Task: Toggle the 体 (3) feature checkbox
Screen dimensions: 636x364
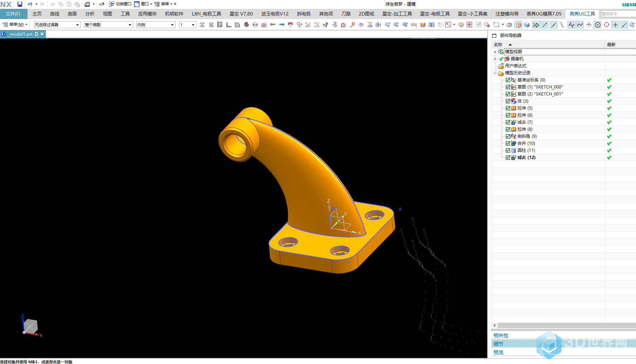Action: click(508, 101)
